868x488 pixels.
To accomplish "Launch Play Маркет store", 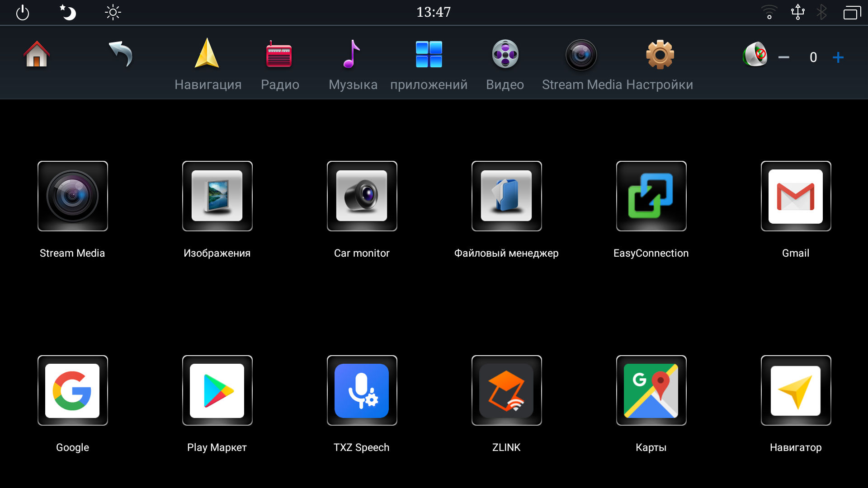I will coord(217,390).
